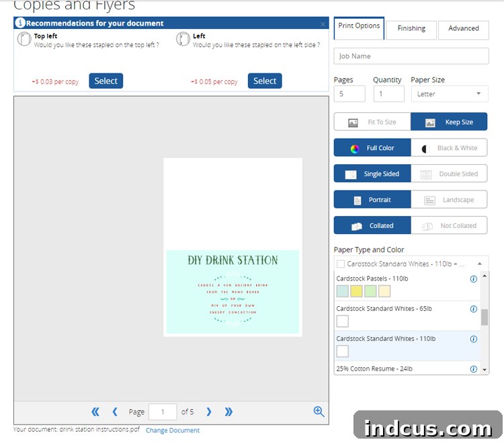Close the recommendations banner
The width and height of the screenshot is (504, 444).
pos(323,24)
